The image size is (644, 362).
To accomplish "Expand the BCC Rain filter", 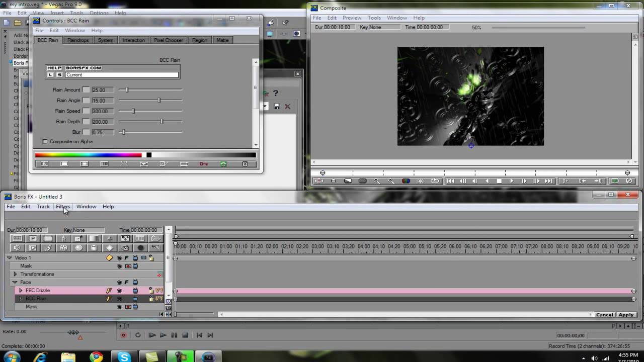I will tap(21, 299).
